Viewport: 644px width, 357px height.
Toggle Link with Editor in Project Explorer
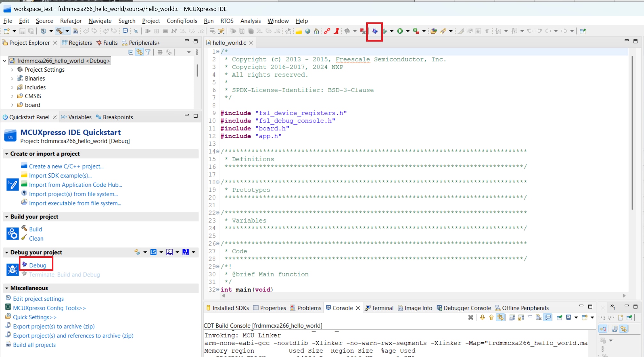coord(139,52)
